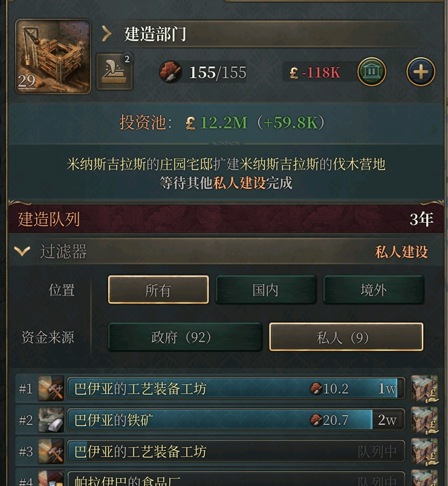The image size is (448, 486).
Task: Collapse the 过滤器 filter section
Action: tap(22, 251)
